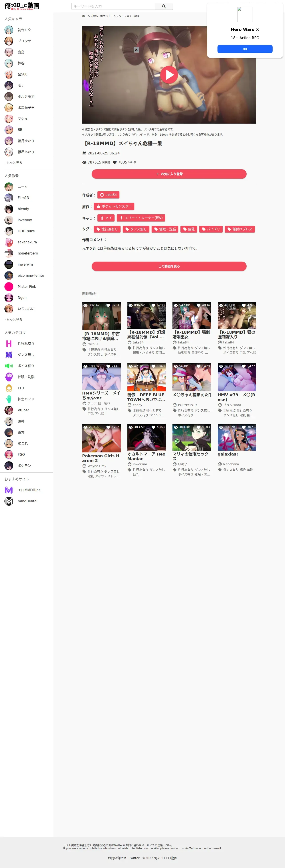The image size is (285, 868).
Task: Click Nanohana author under galaxias!
Action: (x=231, y=464)
